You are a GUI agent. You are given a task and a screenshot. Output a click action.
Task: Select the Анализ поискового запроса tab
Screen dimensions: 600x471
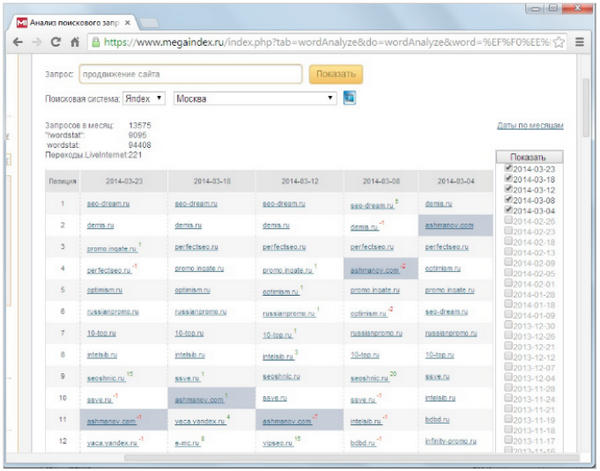(x=73, y=23)
